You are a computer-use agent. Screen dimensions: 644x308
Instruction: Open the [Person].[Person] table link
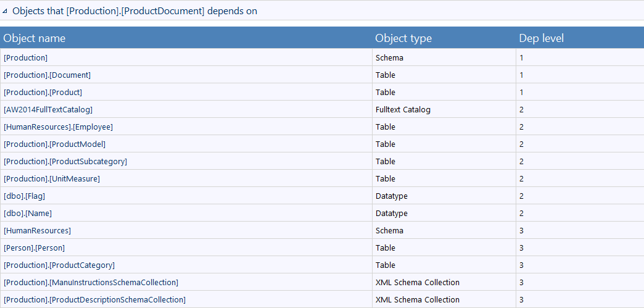click(34, 248)
